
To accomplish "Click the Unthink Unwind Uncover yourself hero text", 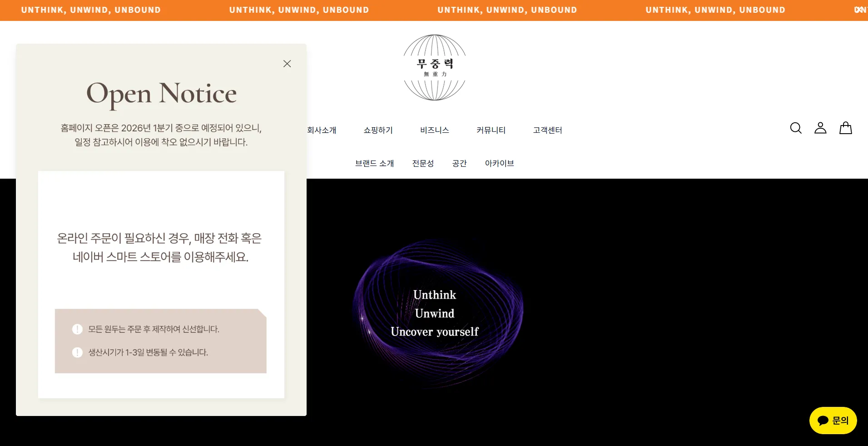I will tap(434, 313).
